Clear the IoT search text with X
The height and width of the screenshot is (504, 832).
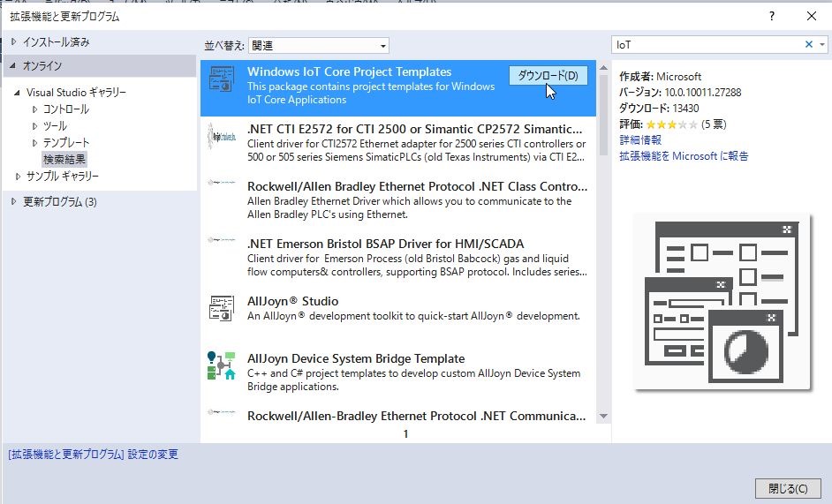click(809, 44)
